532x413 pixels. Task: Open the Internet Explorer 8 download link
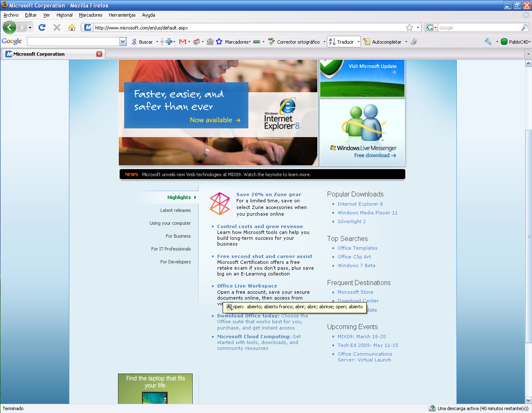(x=360, y=204)
